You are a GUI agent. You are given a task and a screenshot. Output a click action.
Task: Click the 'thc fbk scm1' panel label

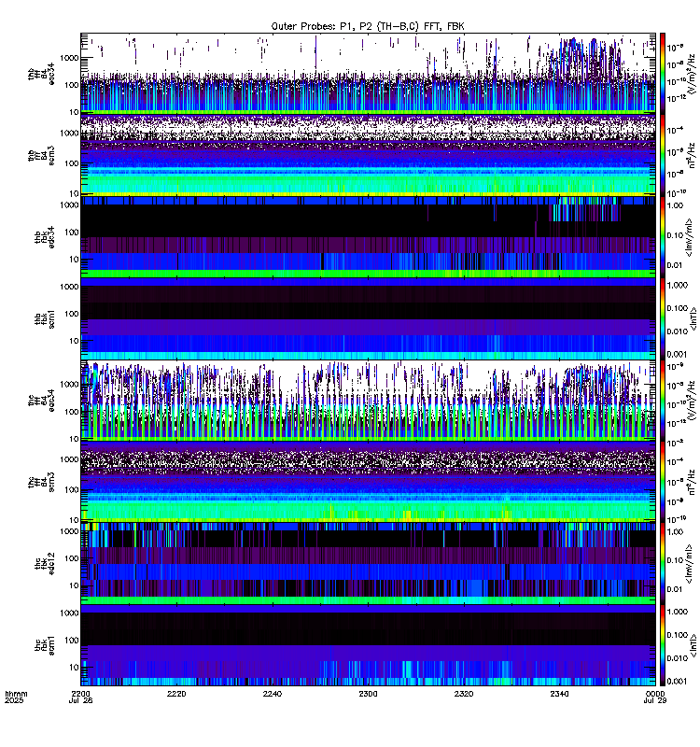point(45,645)
